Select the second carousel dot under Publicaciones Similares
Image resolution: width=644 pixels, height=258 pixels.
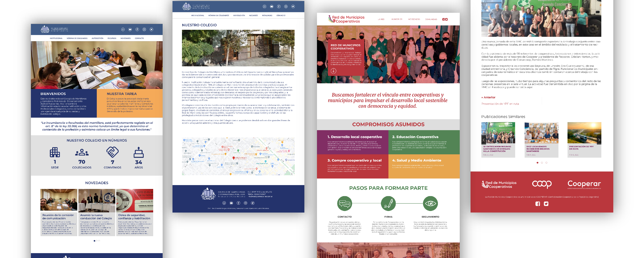click(542, 163)
